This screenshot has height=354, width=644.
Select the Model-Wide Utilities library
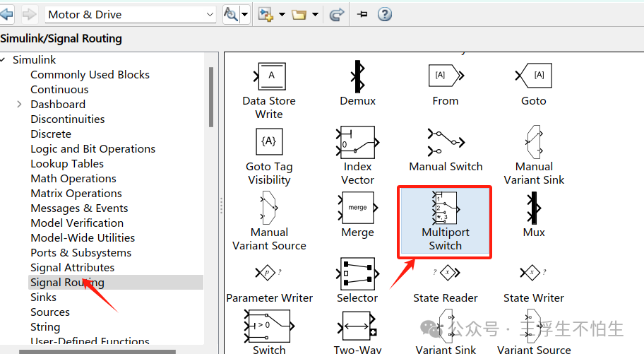[83, 237]
